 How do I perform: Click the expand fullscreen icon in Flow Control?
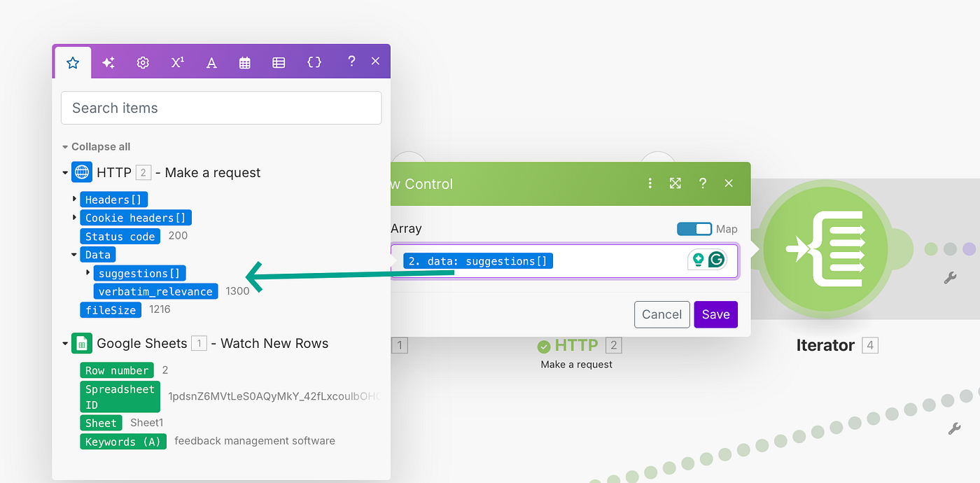[x=675, y=183]
